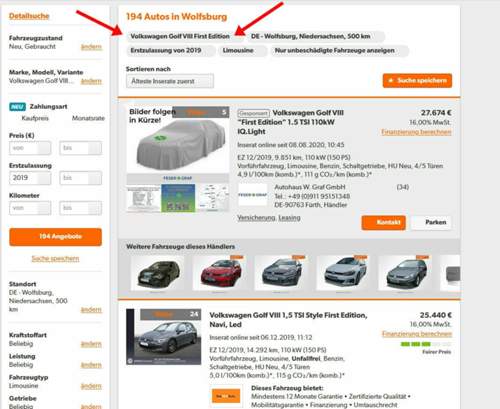Open the red Golf dealer thumbnail

[220, 274]
